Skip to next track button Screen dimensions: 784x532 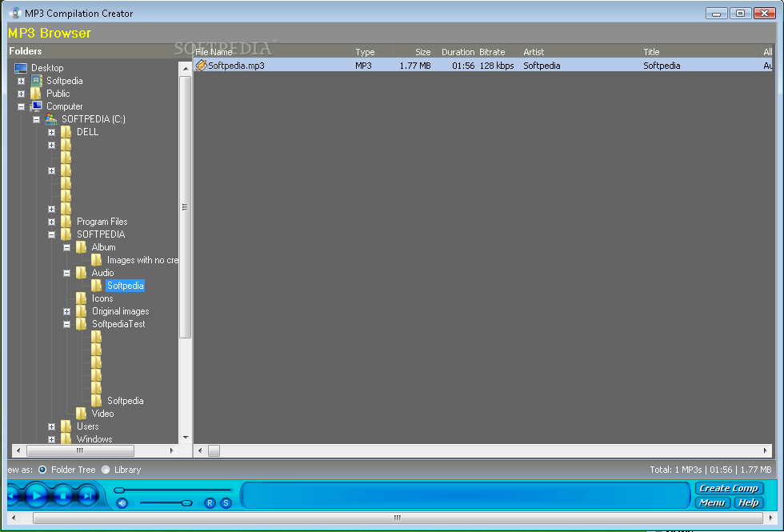coord(88,496)
